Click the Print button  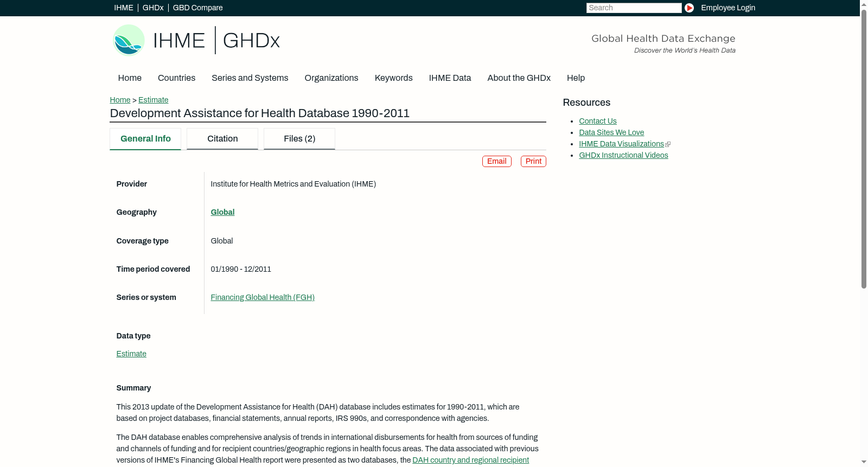click(x=533, y=162)
